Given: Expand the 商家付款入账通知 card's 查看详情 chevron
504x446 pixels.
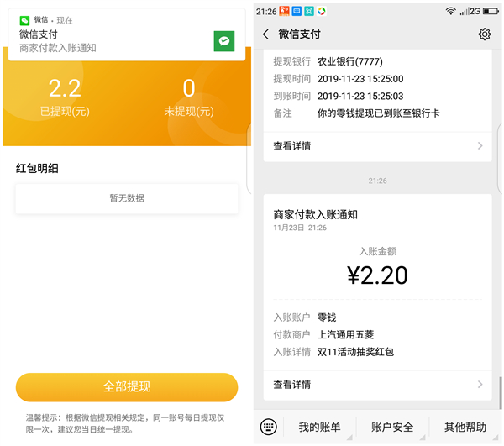Looking at the screenshot, I should (x=480, y=385).
